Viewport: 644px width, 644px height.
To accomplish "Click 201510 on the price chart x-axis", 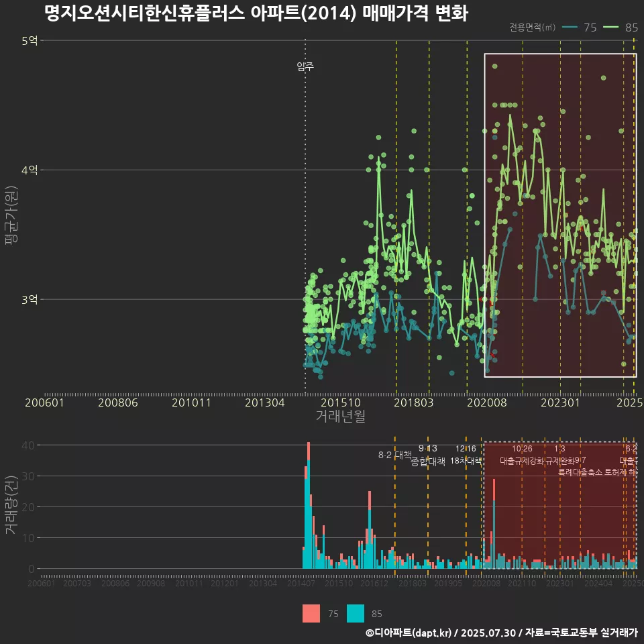I will click(x=341, y=402).
